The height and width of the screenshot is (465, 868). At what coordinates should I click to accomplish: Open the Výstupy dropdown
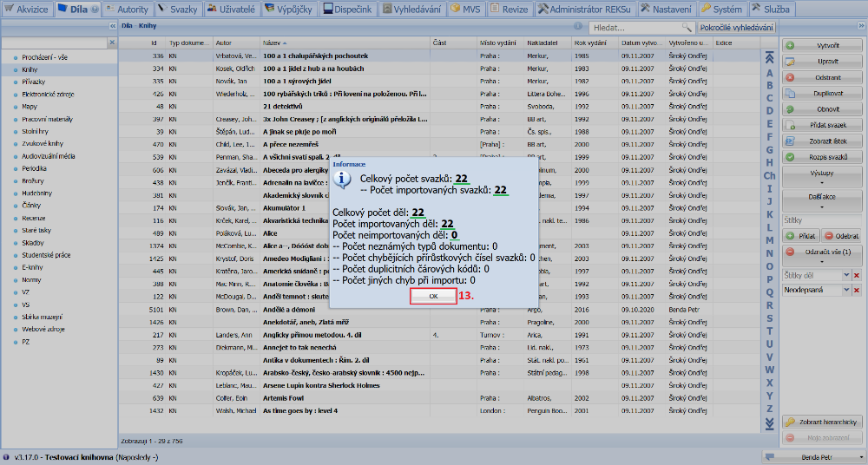point(822,177)
